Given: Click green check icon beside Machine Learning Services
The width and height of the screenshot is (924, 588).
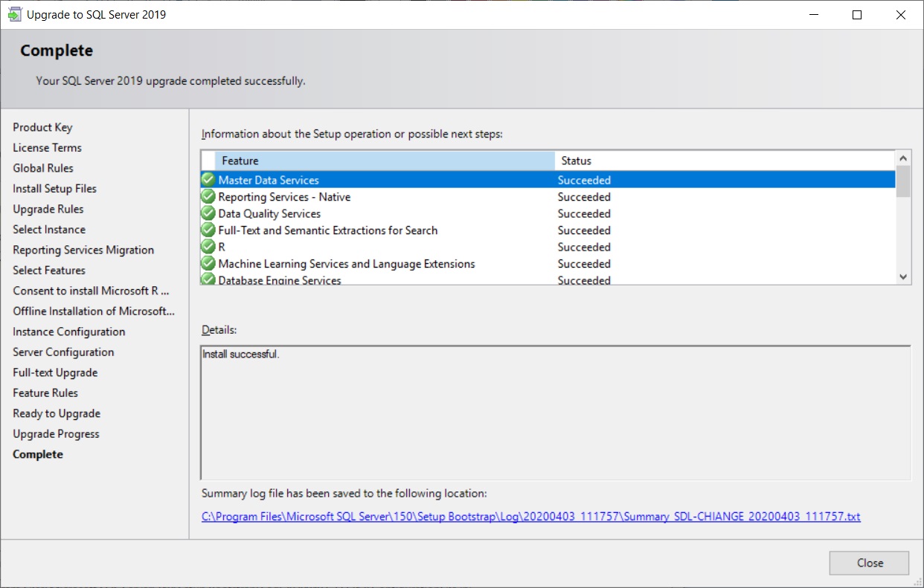Looking at the screenshot, I should click(x=208, y=264).
